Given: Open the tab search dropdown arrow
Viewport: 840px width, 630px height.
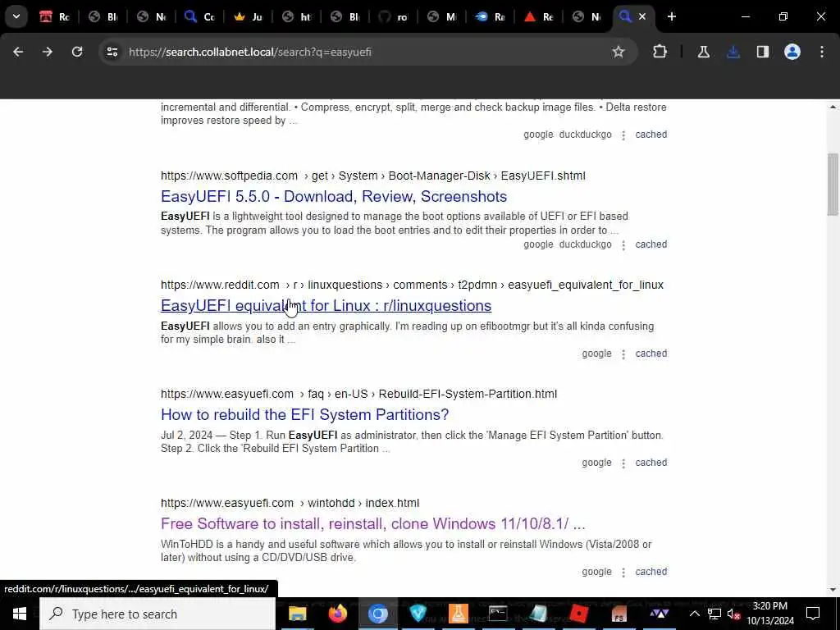Looking at the screenshot, I should point(16,16).
